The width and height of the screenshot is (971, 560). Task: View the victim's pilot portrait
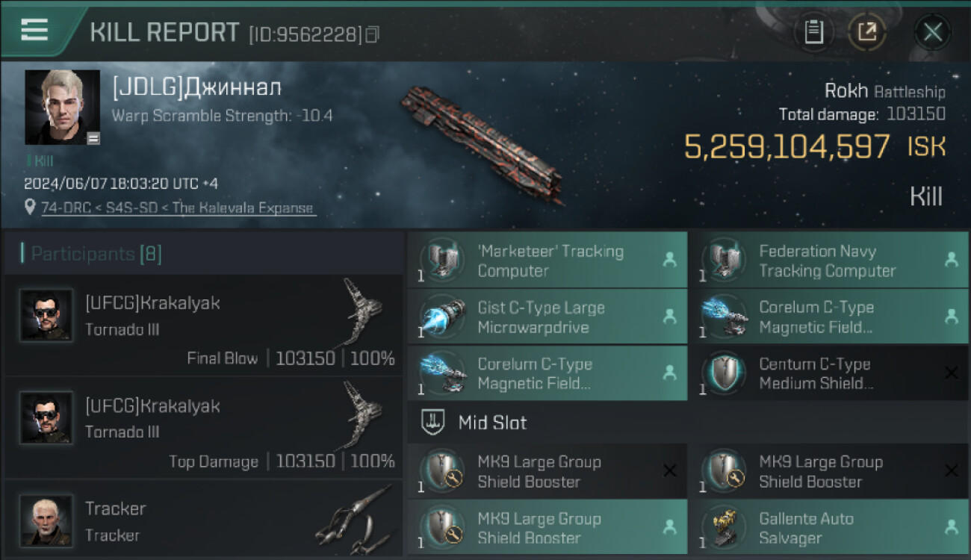[x=62, y=107]
